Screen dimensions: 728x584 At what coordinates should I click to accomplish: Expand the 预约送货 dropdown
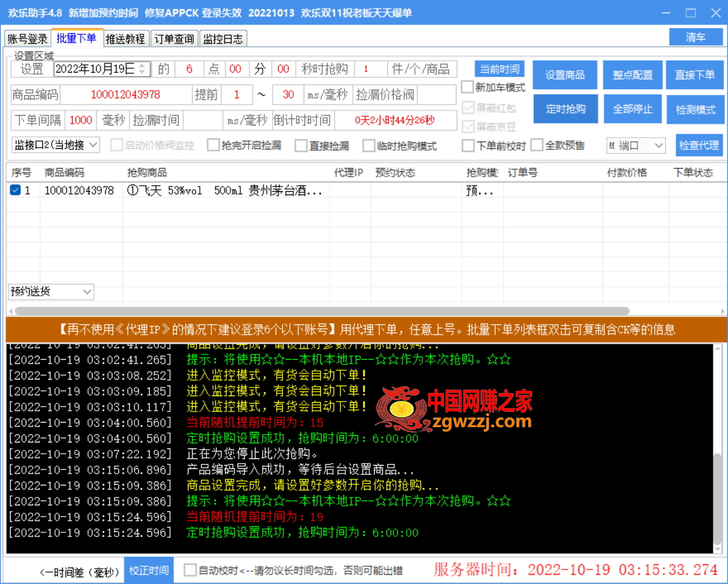coord(51,291)
